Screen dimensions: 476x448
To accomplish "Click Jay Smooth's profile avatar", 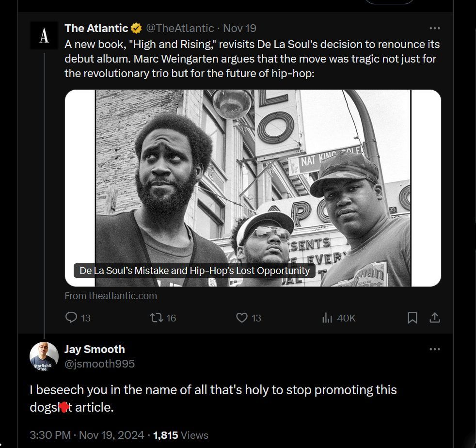I will tap(44, 356).
